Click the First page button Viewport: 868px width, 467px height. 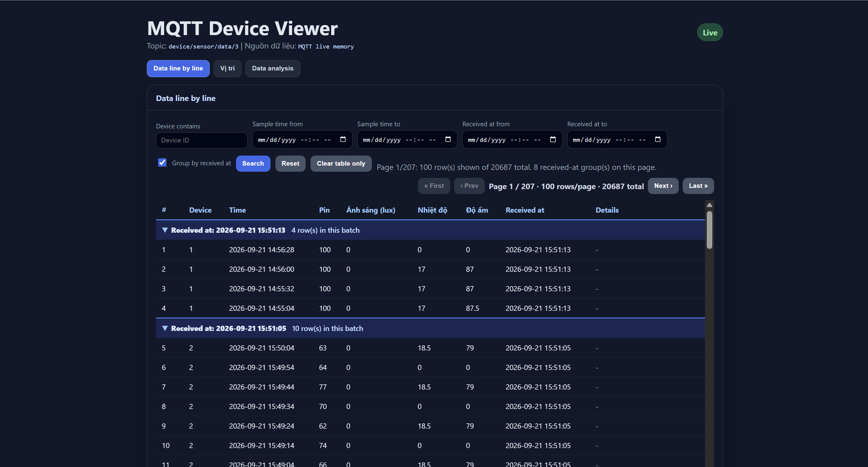[434, 186]
